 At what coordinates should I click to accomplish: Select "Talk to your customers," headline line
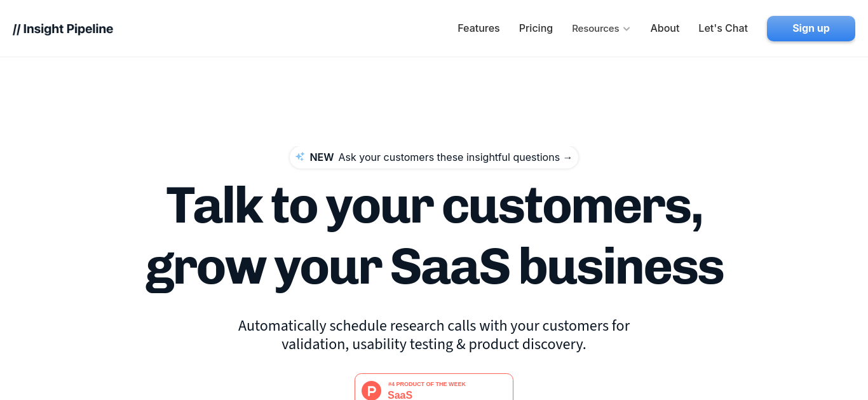click(434, 206)
